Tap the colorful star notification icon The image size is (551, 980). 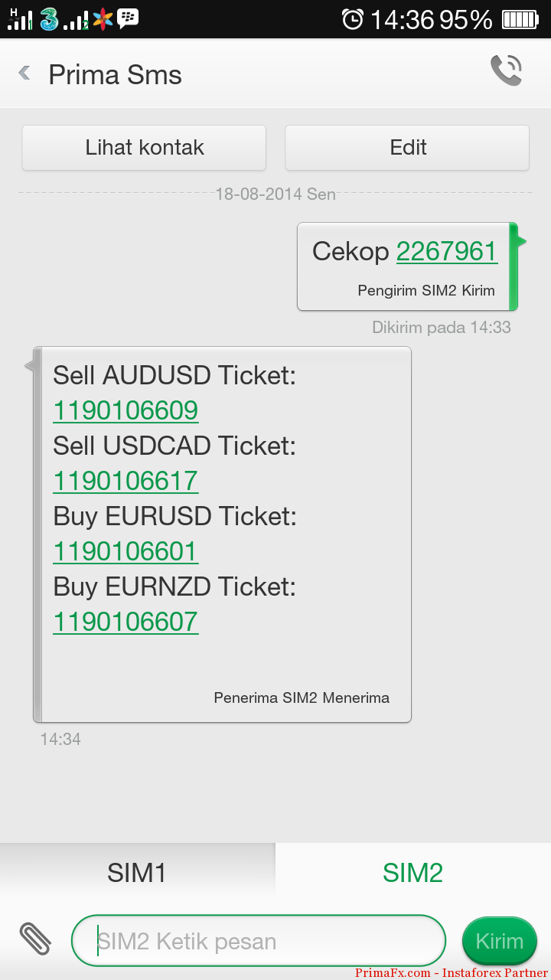(x=103, y=19)
